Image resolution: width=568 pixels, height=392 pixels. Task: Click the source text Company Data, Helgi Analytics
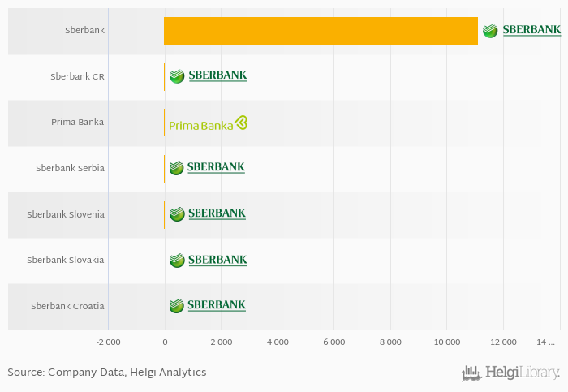click(x=127, y=372)
